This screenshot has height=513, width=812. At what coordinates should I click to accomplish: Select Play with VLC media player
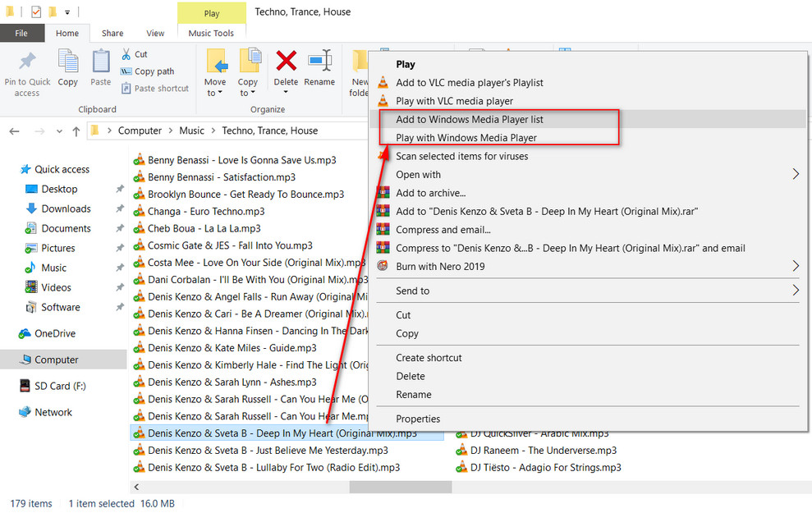point(454,101)
